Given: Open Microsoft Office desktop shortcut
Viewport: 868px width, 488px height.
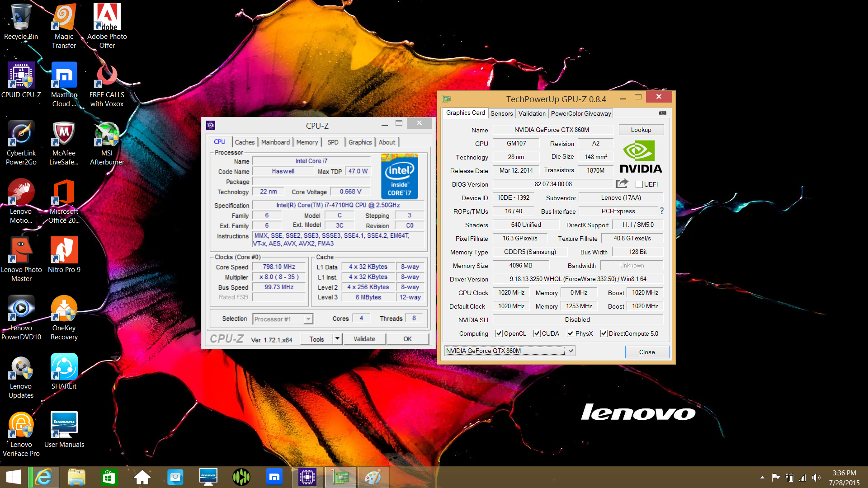Looking at the screenshot, I should [x=64, y=201].
